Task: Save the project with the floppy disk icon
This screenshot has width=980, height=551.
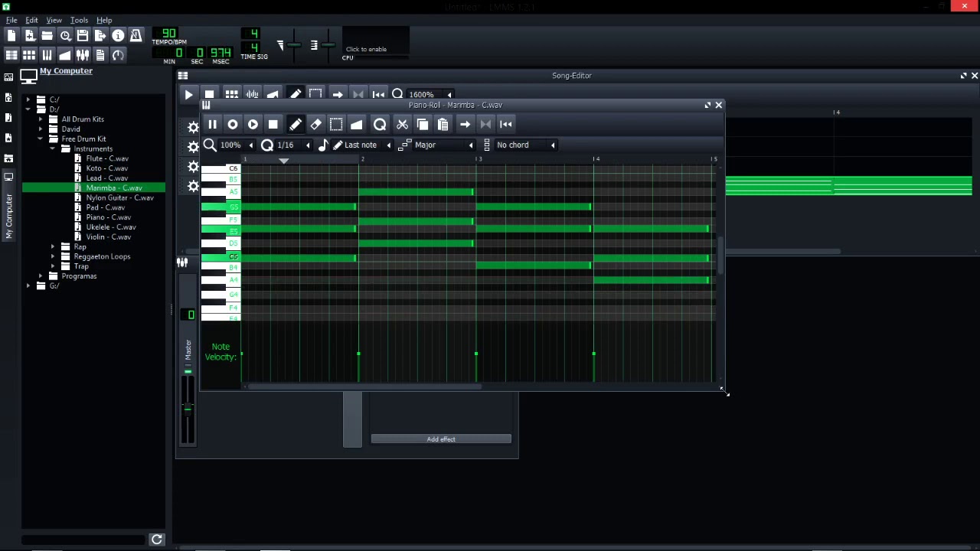Action: pyautogui.click(x=83, y=35)
